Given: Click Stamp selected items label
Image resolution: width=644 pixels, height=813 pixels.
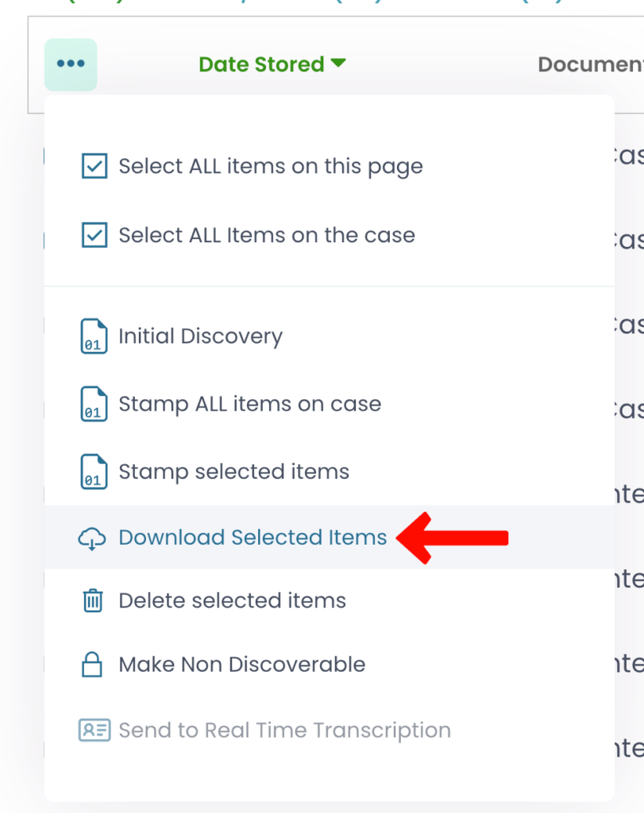Looking at the screenshot, I should coord(233,472).
